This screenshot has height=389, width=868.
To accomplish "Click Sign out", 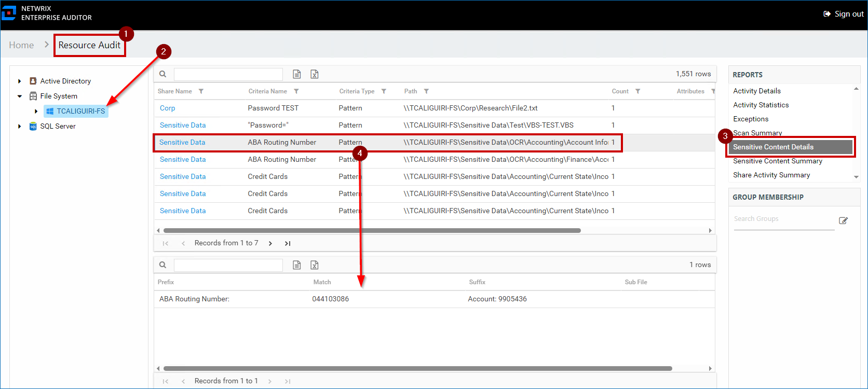I will coord(844,14).
